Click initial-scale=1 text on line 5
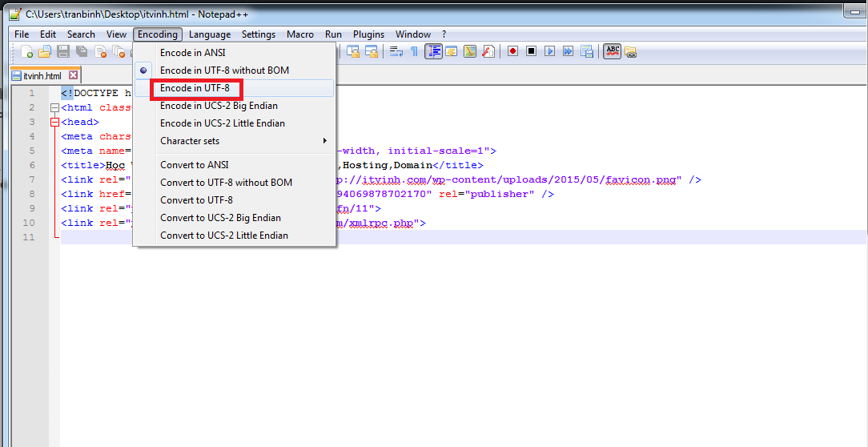The width and height of the screenshot is (868, 447). click(436, 151)
